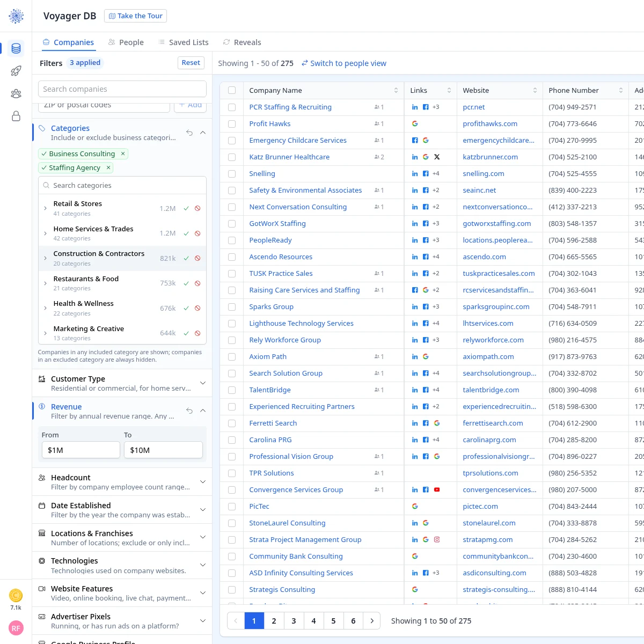Collapse the Categories filter section

point(203,133)
